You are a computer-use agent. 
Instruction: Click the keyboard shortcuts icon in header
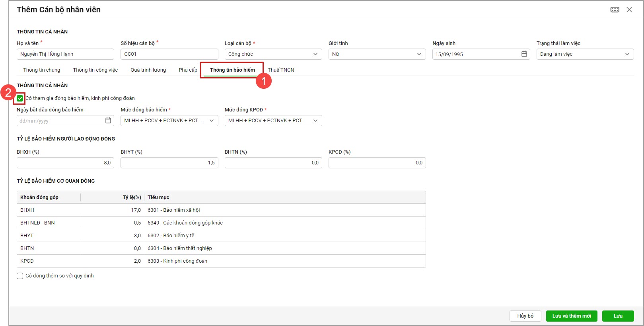(615, 10)
